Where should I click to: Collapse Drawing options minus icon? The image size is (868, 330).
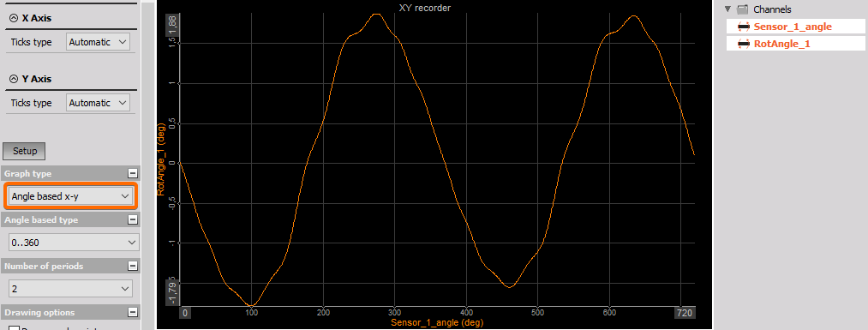[x=132, y=312]
